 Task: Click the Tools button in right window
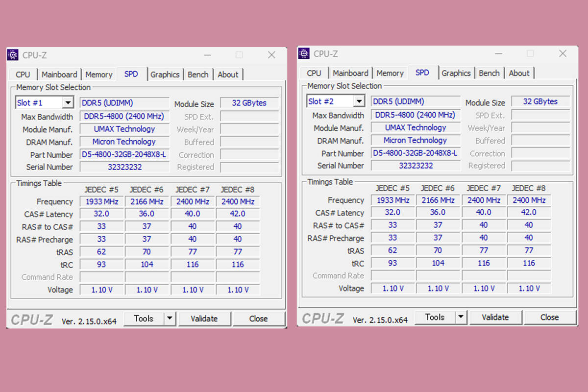tap(435, 317)
